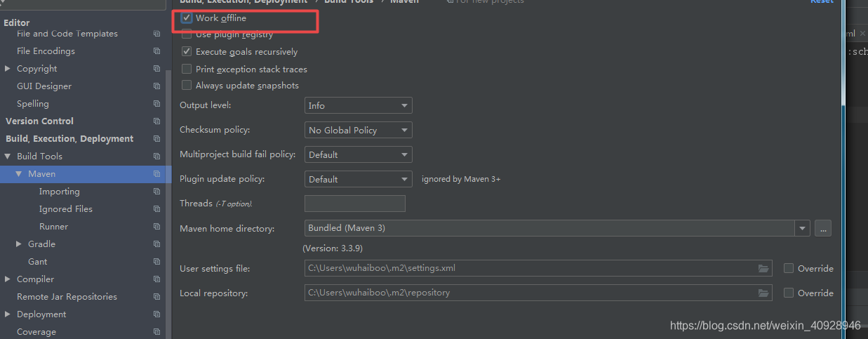This screenshot has width=868, height=339.
Task: Collapse the Build Tools node
Action: [x=8, y=157]
